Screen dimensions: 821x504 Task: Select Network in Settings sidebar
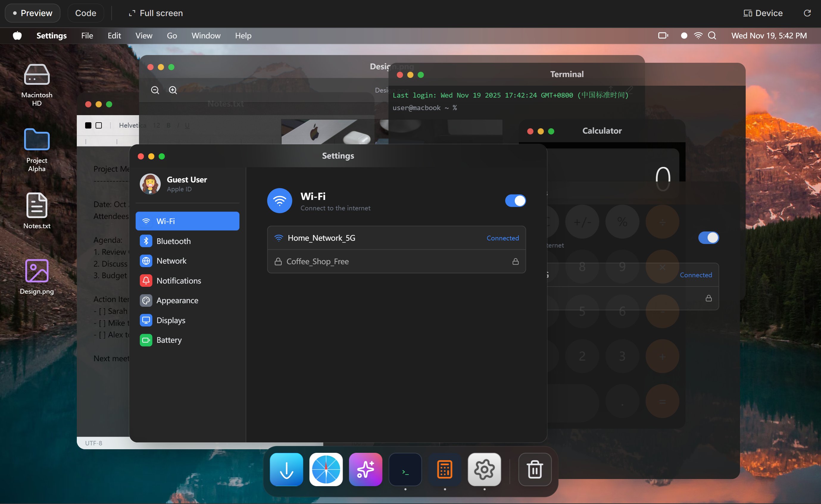[x=171, y=261]
